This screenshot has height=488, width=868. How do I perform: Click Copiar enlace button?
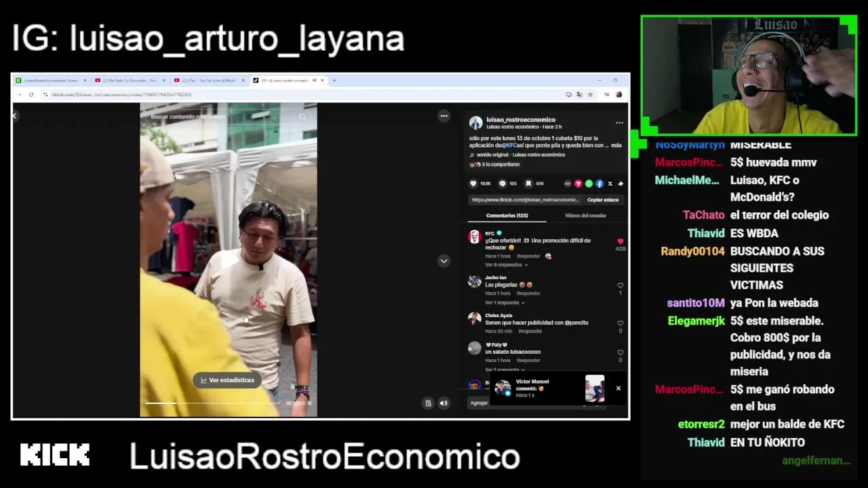pos(603,200)
